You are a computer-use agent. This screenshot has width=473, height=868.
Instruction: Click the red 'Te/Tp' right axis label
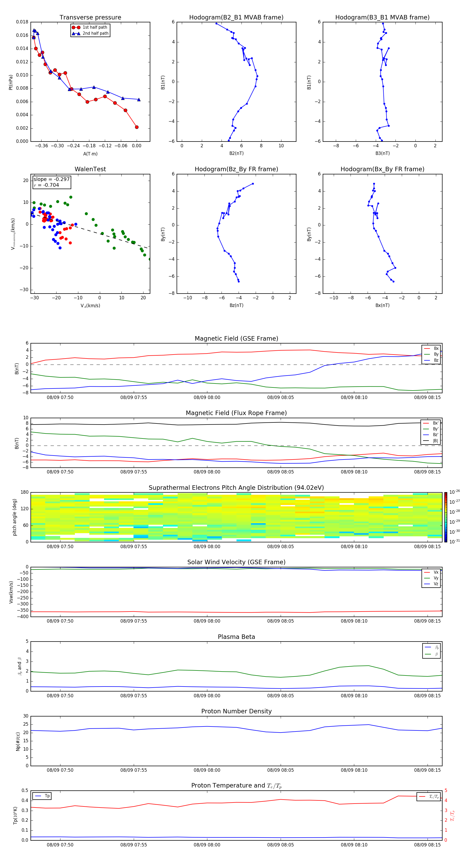pos(453,815)
